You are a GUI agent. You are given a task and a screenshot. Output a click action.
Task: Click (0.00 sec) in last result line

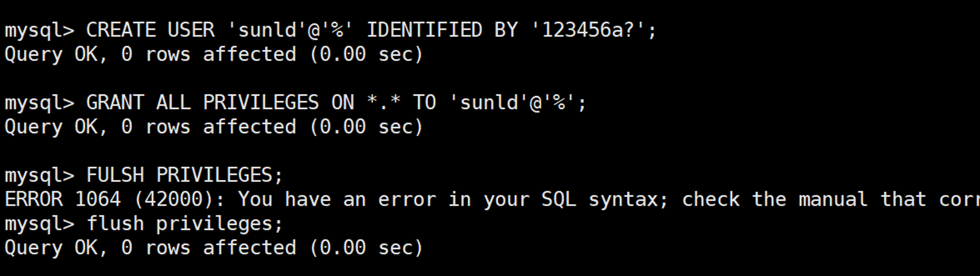367,248
